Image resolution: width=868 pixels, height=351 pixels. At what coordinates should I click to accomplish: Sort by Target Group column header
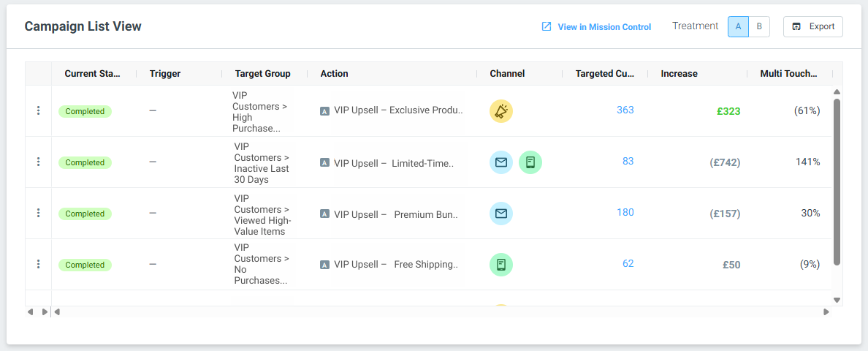point(262,74)
